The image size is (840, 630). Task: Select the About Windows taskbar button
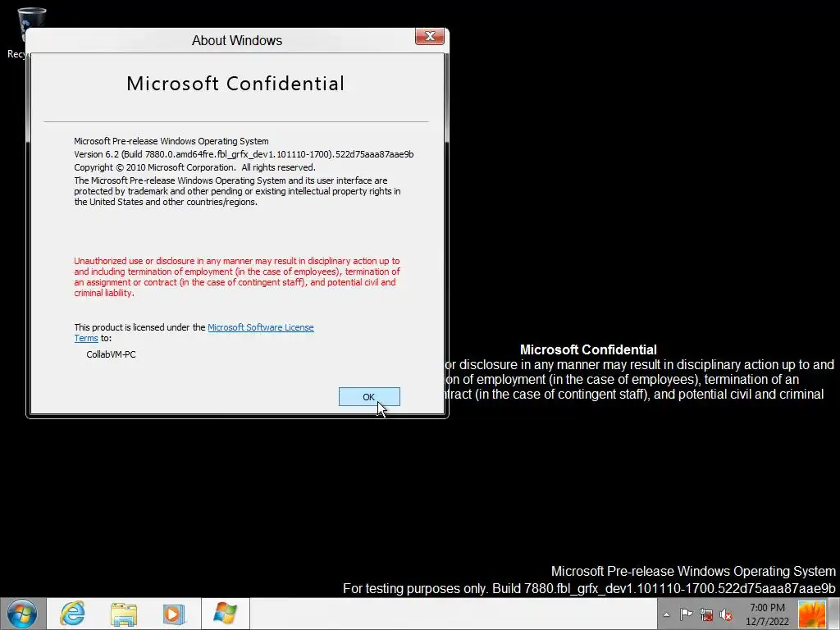point(225,614)
